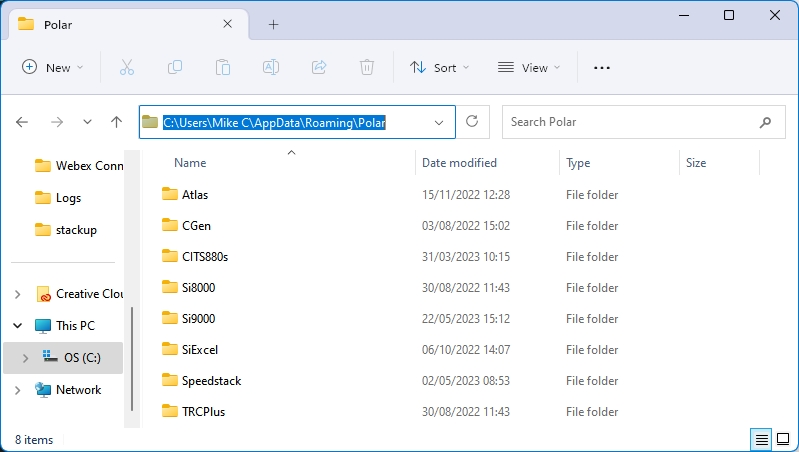
Task: Select the Speedstack folder
Action: coord(202,381)
